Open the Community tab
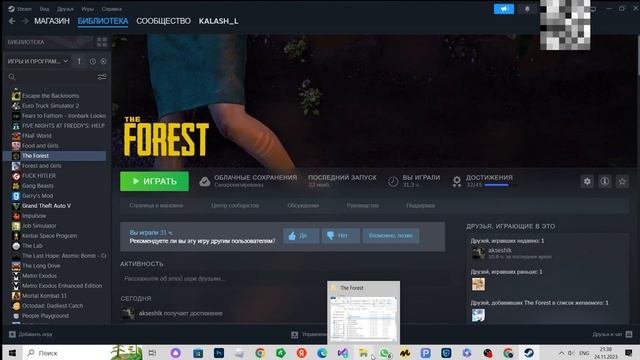This screenshot has height=360, width=640. (163, 21)
